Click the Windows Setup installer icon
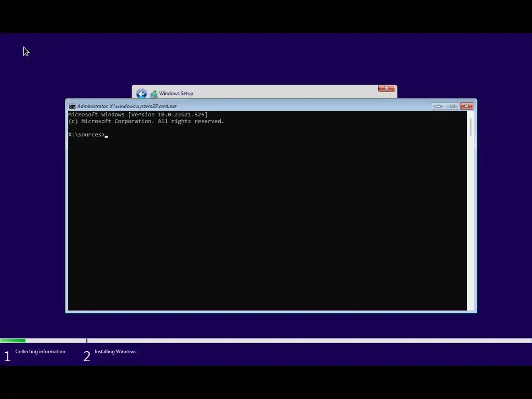Screen dimensions: 532x399 [154, 94]
